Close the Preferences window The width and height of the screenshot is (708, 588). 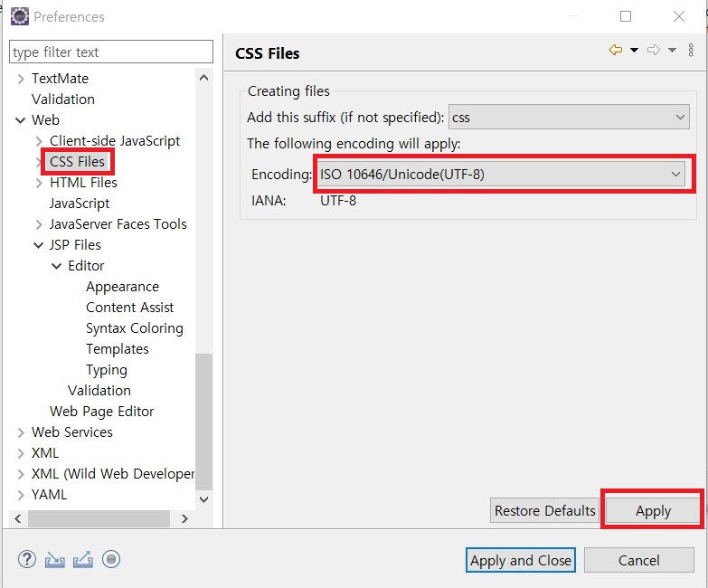click(679, 16)
